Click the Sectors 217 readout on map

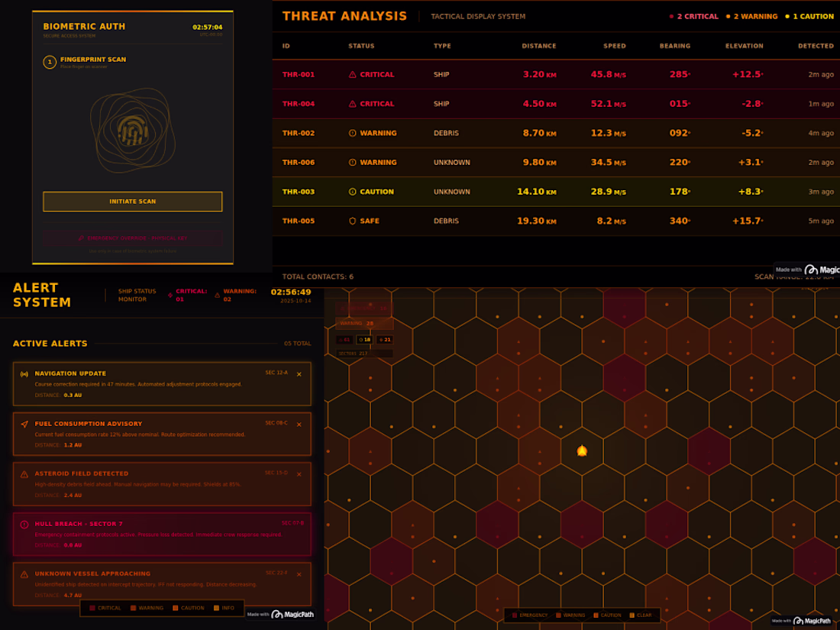(x=364, y=354)
